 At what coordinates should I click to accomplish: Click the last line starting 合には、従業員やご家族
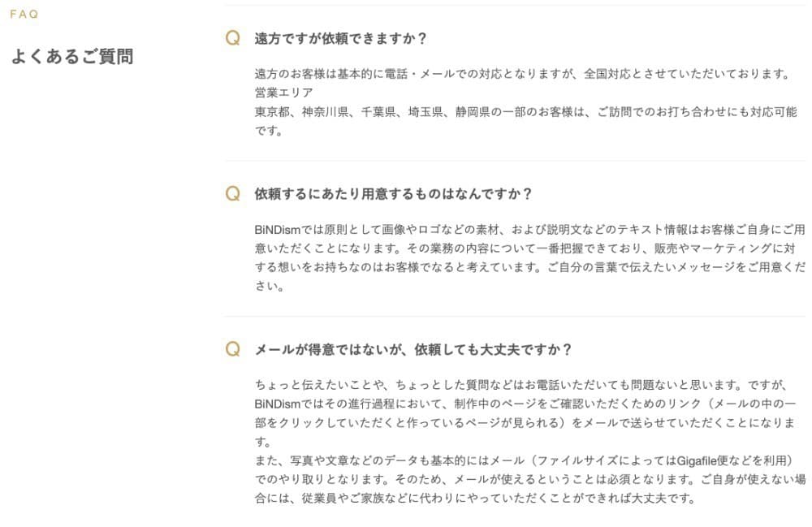tap(474, 499)
